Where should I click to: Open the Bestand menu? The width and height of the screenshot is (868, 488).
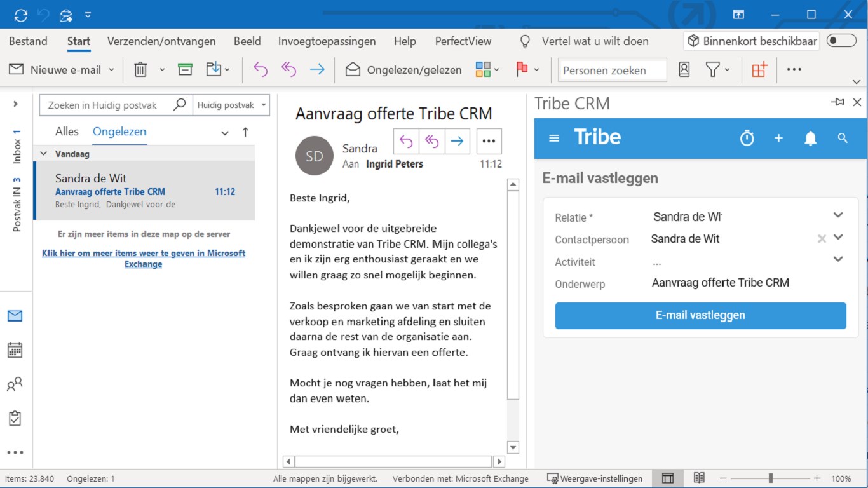click(x=28, y=41)
